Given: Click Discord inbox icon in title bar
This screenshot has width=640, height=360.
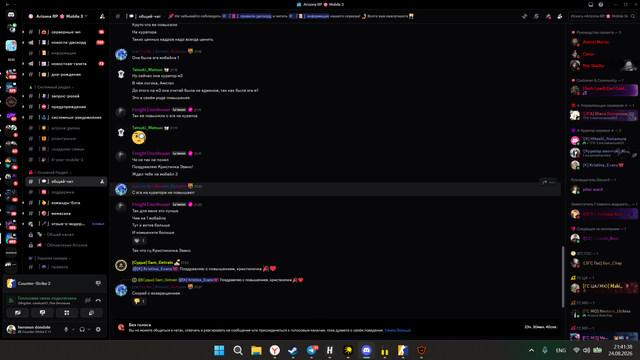Looking at the screenshot, I should 591,4.
